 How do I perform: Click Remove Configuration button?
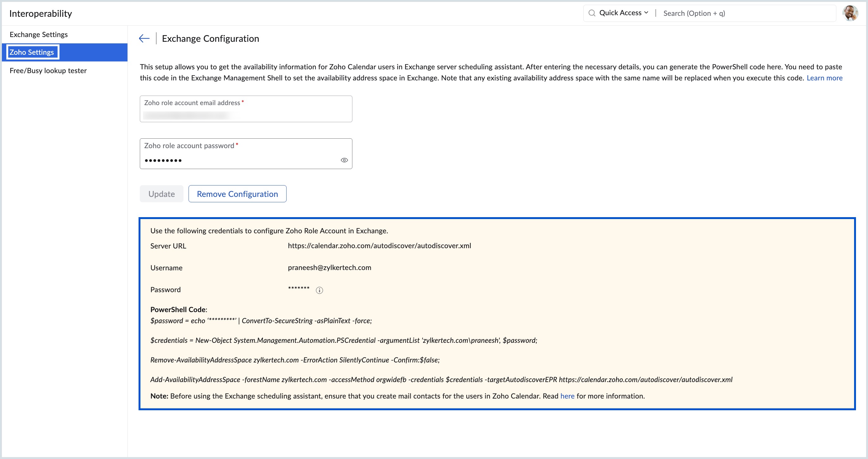[237, 194]
